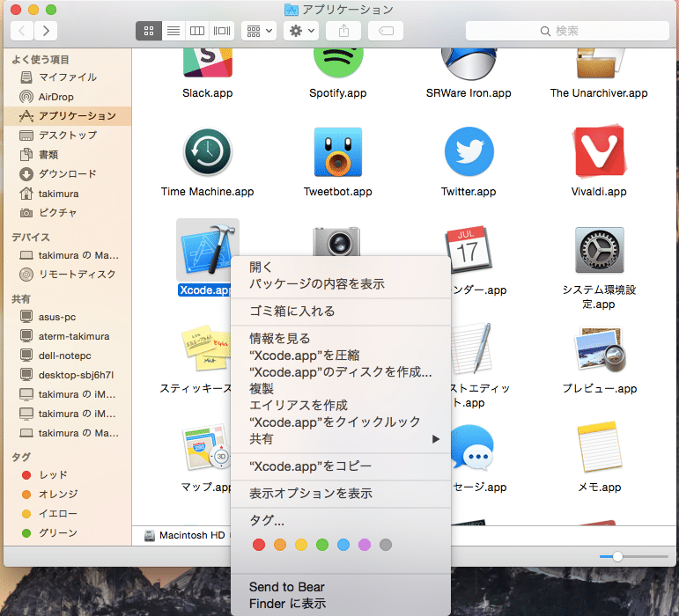
Task: Open マイファイル in the sidebar
Action: point(67,77)
